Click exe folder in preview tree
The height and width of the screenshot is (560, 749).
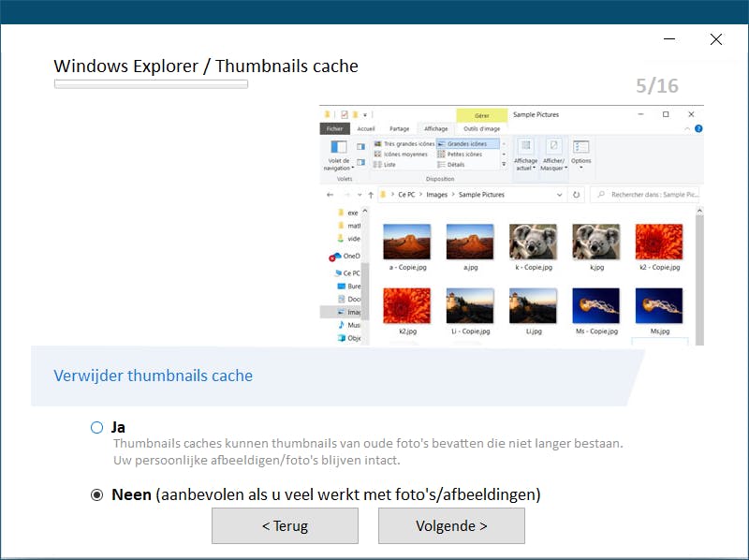tap(347, 213)
